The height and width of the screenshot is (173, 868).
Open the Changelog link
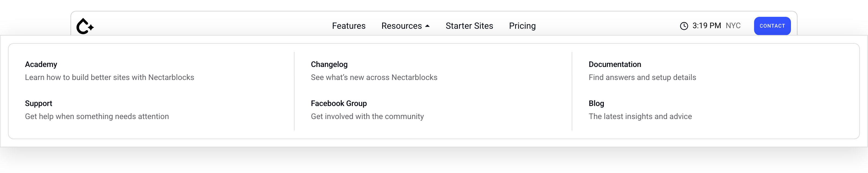point(329,64)
